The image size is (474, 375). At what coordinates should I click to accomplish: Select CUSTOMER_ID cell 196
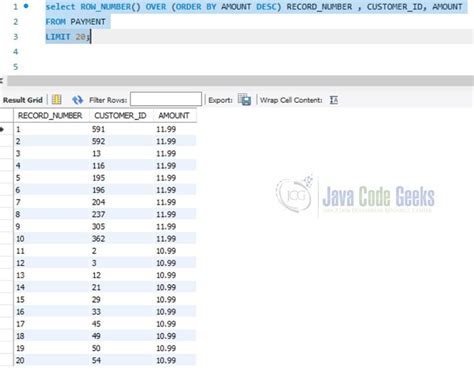(121, 190)
